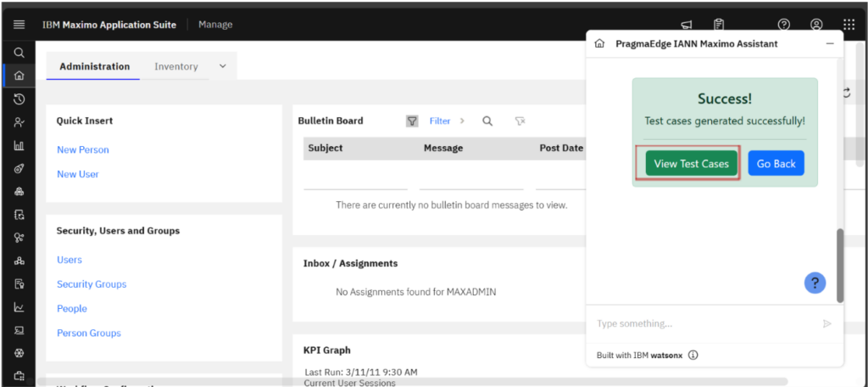Open the bar chart icon in sidebar
Viewport: 868px width, 387px height.
(19, 146)
